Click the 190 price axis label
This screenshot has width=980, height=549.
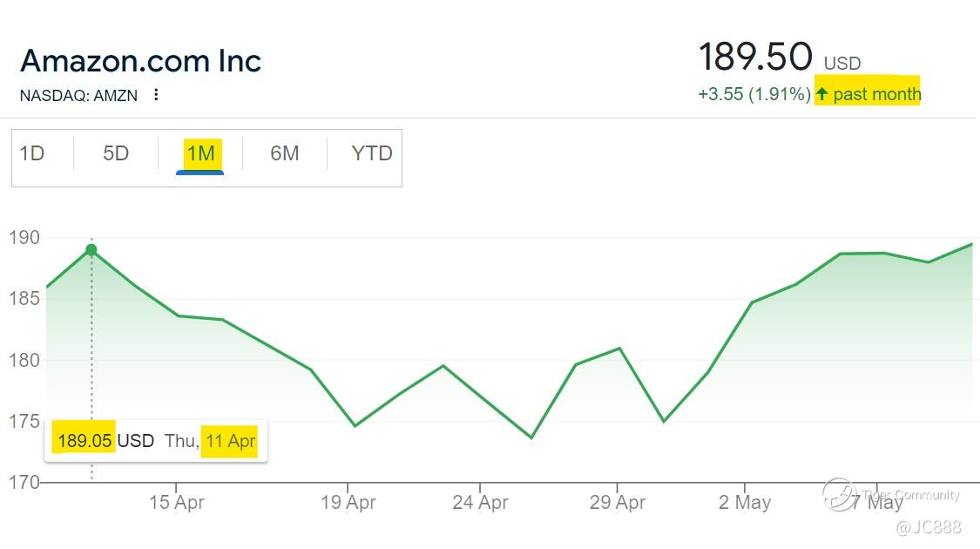point(24,238)
